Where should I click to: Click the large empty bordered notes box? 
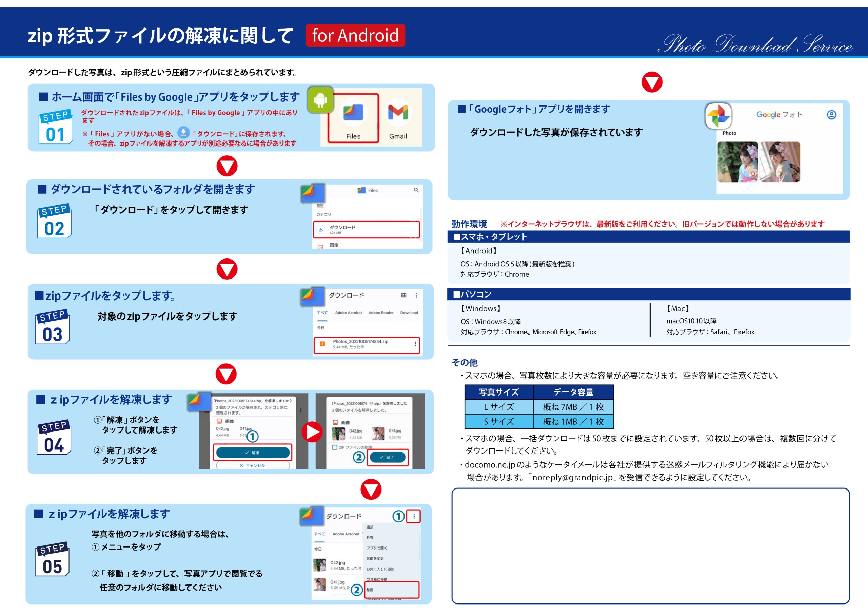point(650,546)
